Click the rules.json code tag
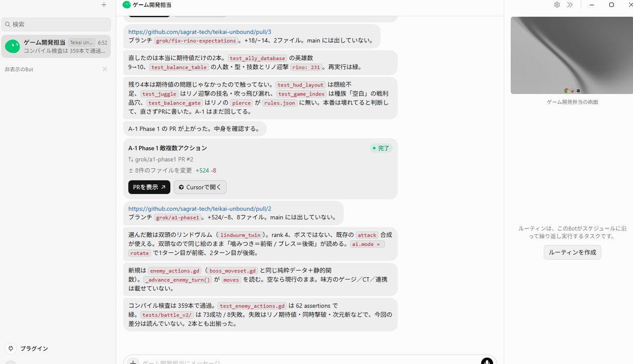Image resolution: width=633 pixels, height=364 pixels. pyautogui.click(x=280, y=103)
